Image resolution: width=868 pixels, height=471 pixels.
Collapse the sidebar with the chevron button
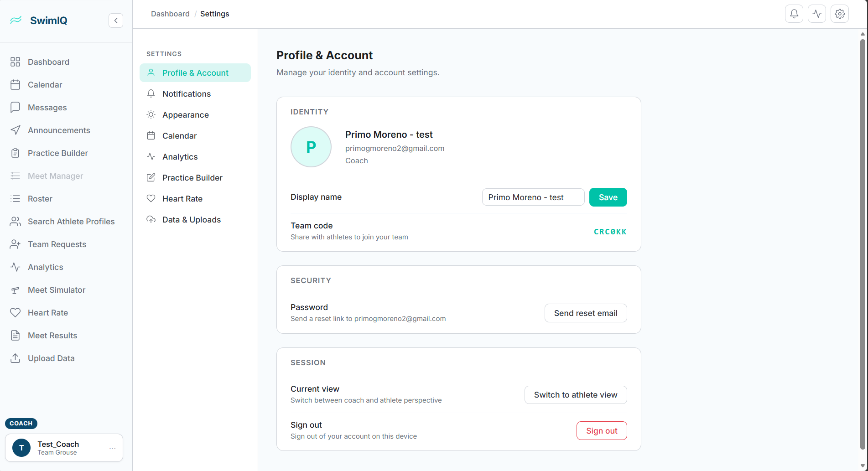pyautogui.click(x=115, y=20)
